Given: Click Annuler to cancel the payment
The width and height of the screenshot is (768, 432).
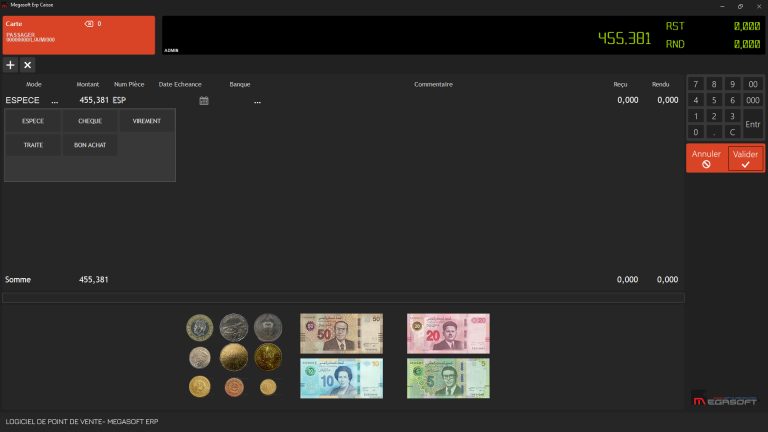Looking at the screenshot, I should pyautogui.click(x=706, y=158).
